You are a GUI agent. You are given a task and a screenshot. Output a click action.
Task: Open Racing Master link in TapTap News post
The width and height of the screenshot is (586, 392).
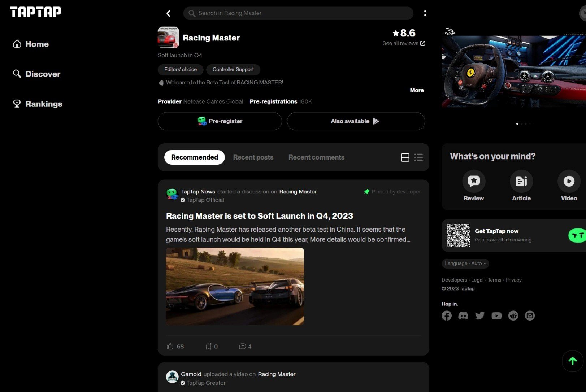pyautogui.click(x=298, y=192)
